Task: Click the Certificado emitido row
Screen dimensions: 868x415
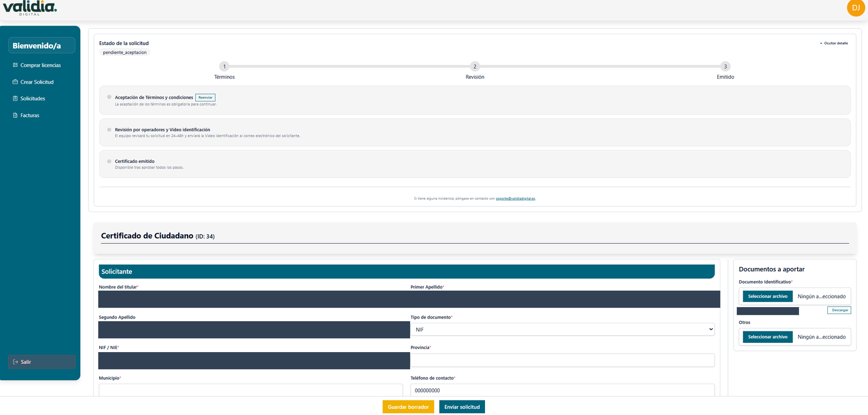Action: coord(475,164)
